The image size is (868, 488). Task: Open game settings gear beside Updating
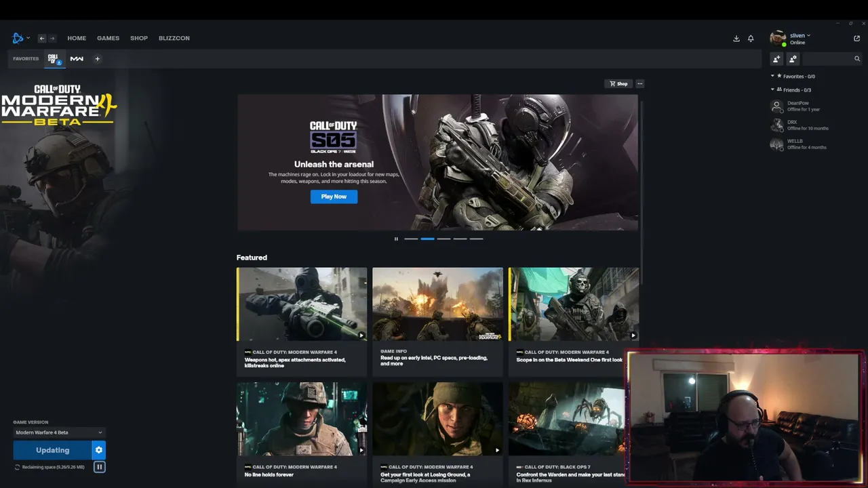click(99, 450)
